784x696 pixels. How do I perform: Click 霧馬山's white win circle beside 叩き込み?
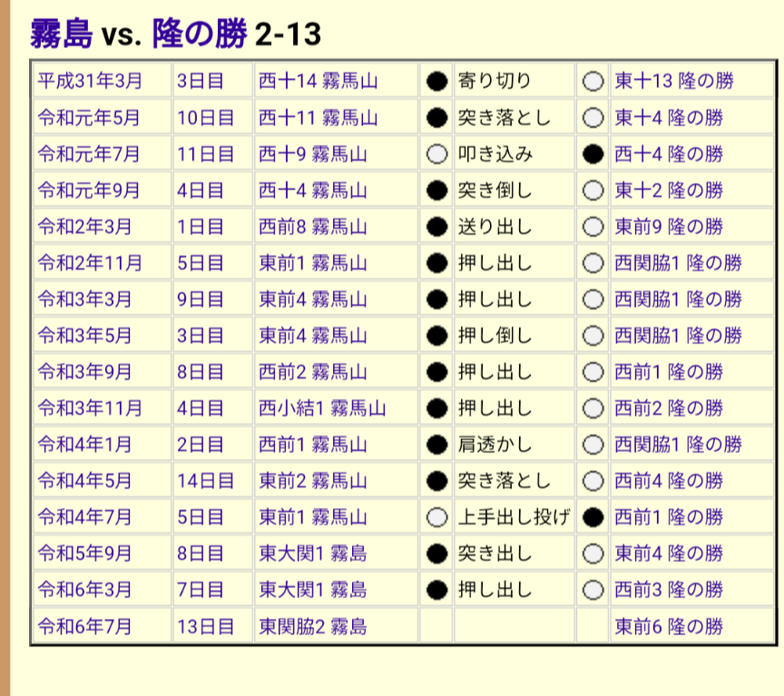tap(436, 154)
